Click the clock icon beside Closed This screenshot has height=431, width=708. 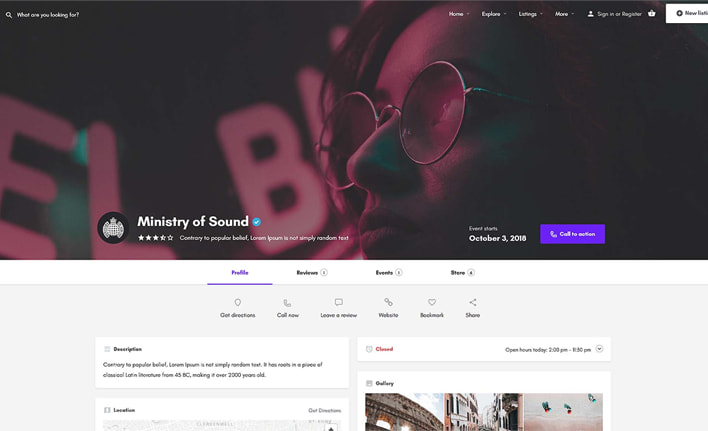pyautogui.click(x=369, y=349)
